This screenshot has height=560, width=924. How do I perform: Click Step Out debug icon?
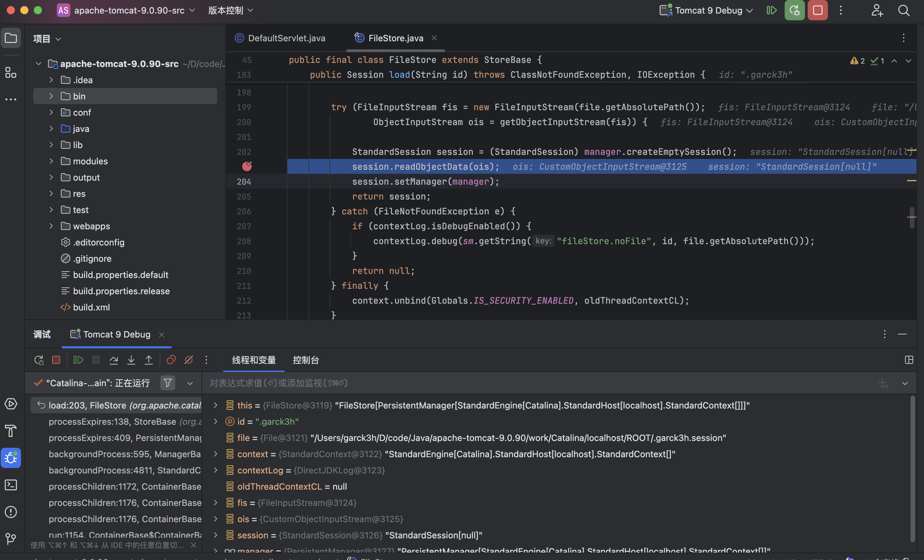148,360
